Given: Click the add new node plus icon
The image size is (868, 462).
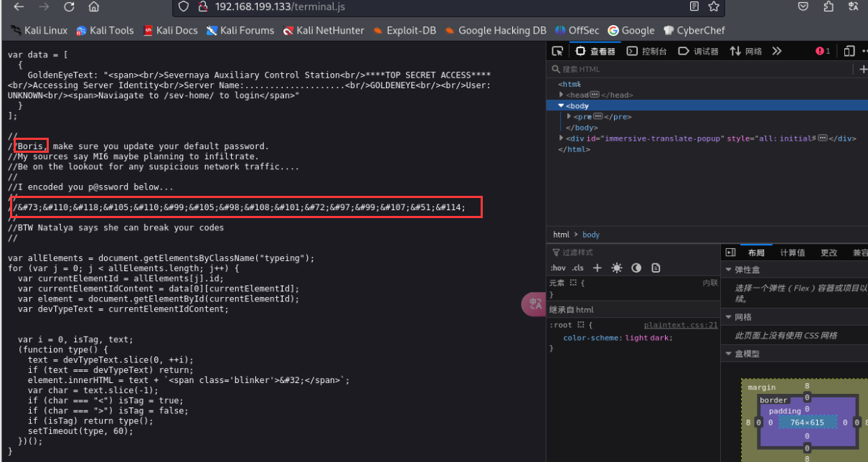Looking at the screenshot, I should tap(863, 69).
